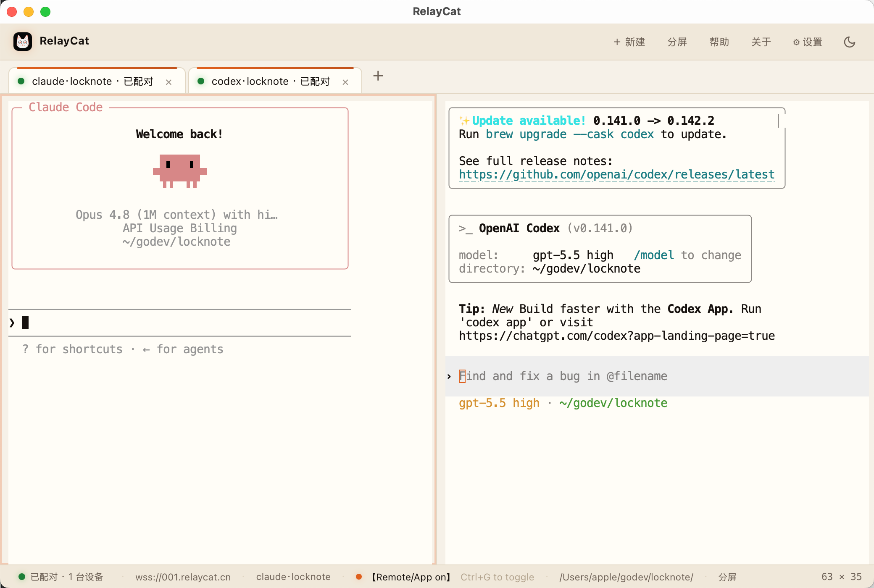Click the green paired dot in status bar
Image resolution: width=874 pixels, height=588 pixels.
coord(22,577)
